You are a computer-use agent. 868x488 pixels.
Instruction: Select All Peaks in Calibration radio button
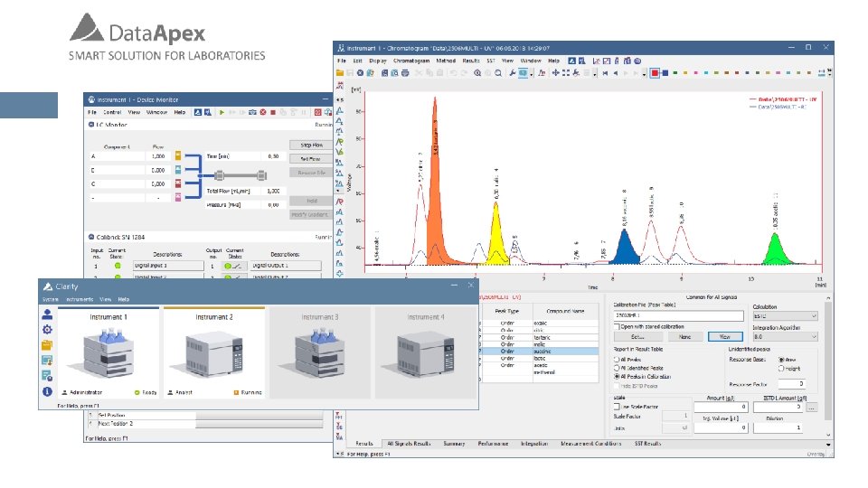point(616,376)
